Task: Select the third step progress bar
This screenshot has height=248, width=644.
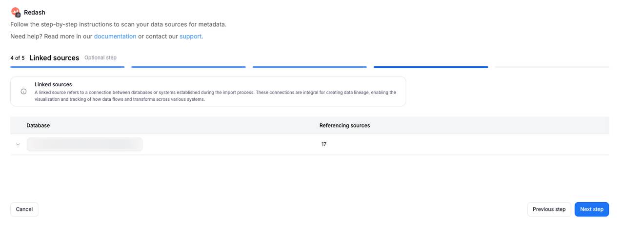Action: [310, 67]
